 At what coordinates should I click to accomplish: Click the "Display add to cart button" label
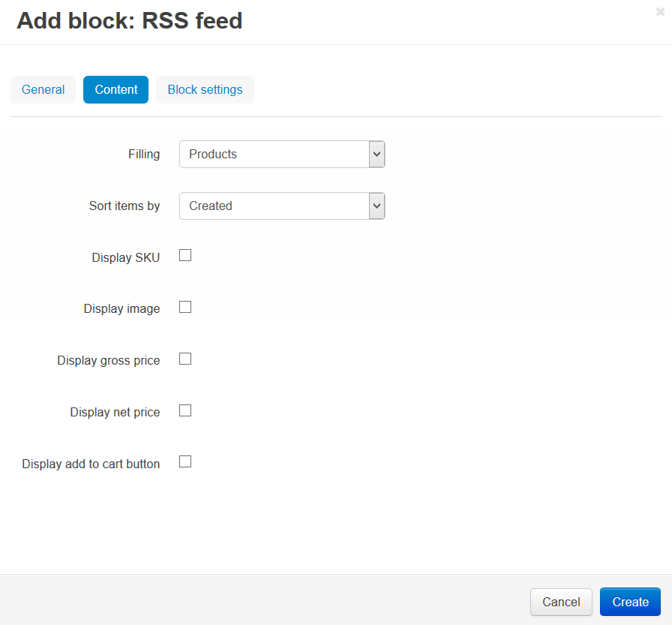click(91, 464)
